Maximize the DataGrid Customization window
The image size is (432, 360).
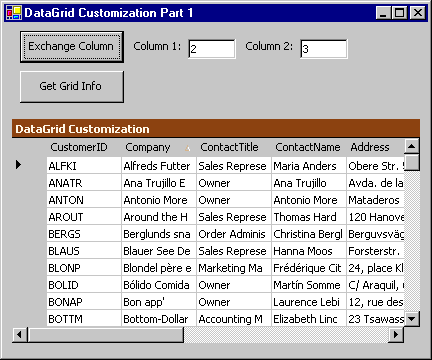click(x=399, y=13)
